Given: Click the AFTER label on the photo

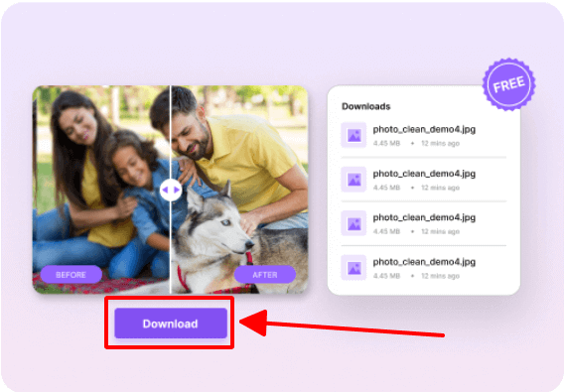Looking at the screenshot, I should coord(265,275).
